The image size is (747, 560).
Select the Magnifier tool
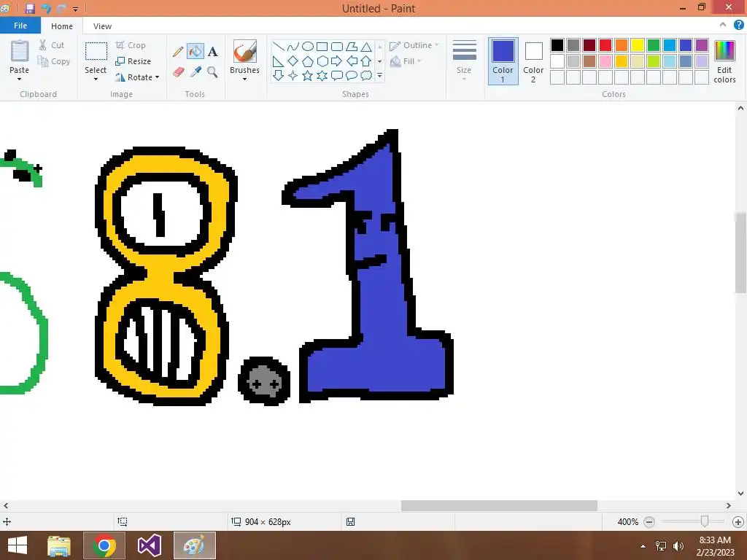212,72
